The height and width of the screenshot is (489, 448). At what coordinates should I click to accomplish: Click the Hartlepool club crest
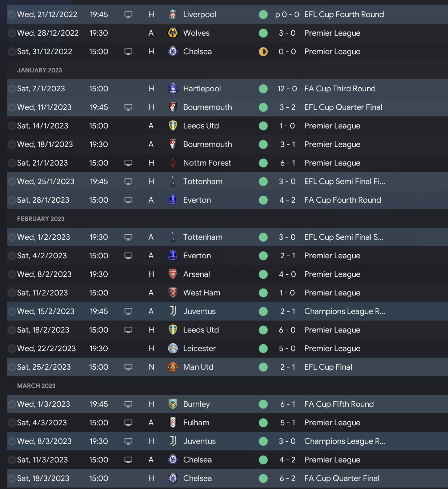173,89
